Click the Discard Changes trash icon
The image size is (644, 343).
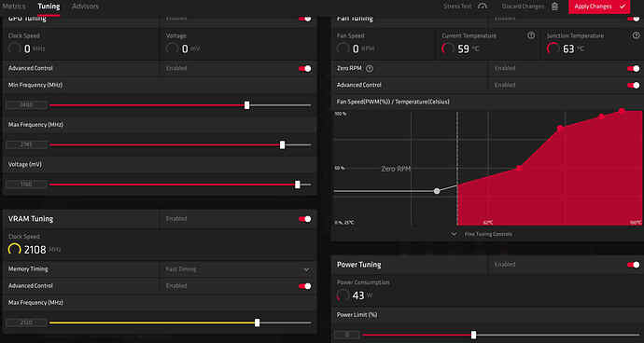tap(555, 7)
